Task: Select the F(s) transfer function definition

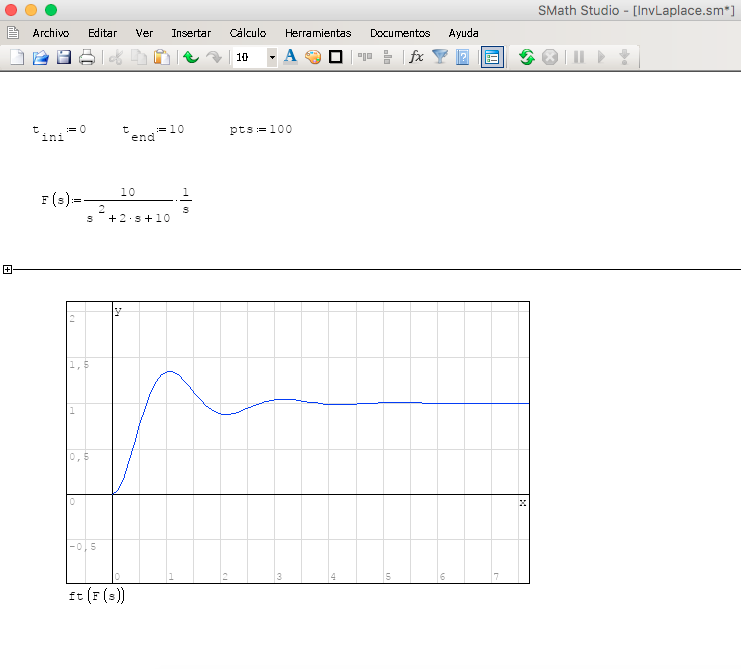Action: [x=116, y=201]
